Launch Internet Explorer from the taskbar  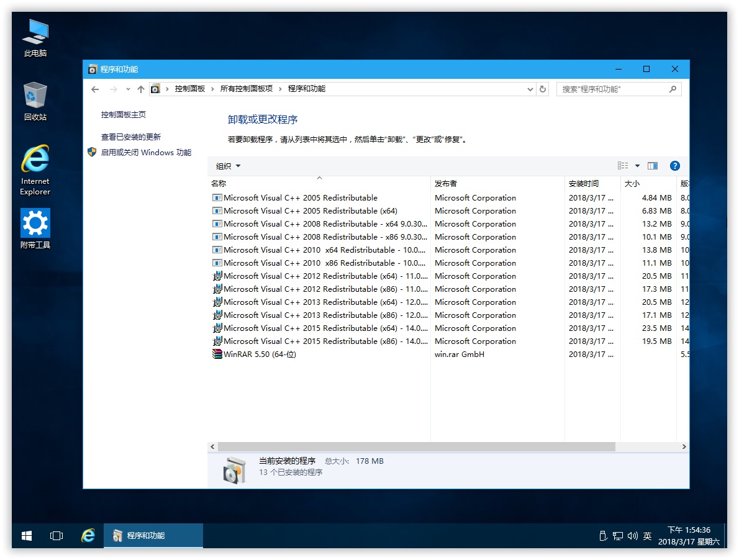pyautogui.click(x=88, y=536)
